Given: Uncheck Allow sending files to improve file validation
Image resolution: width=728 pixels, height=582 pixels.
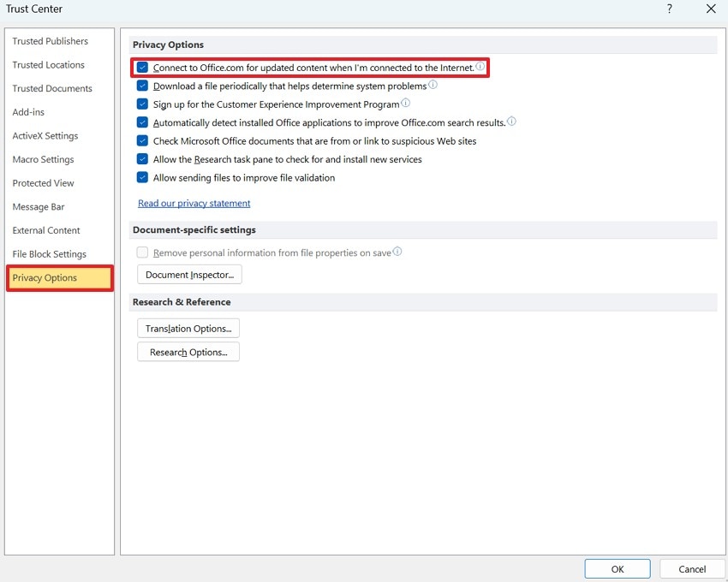Looking at the screenshot, I should pos(142,177).
